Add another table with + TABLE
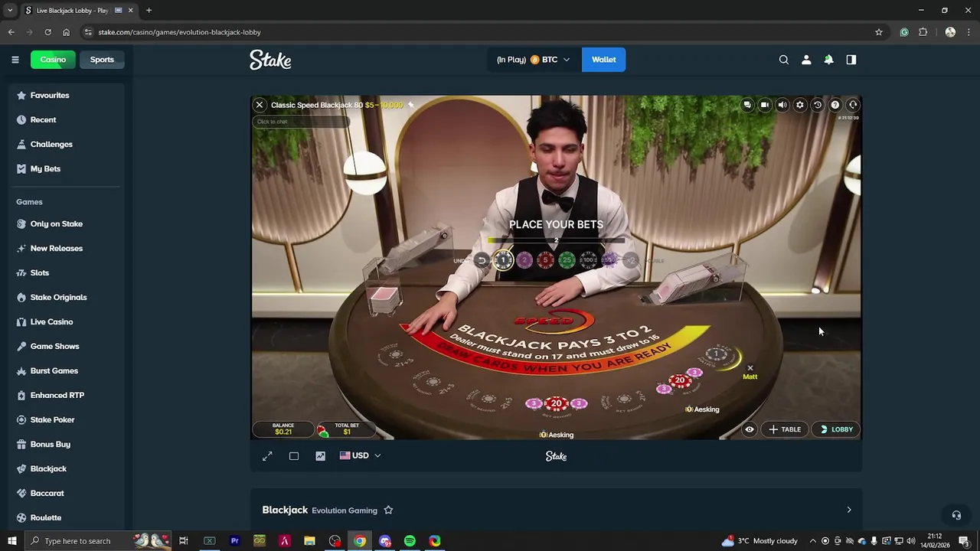The image size is (980, 551). point(785,429)
